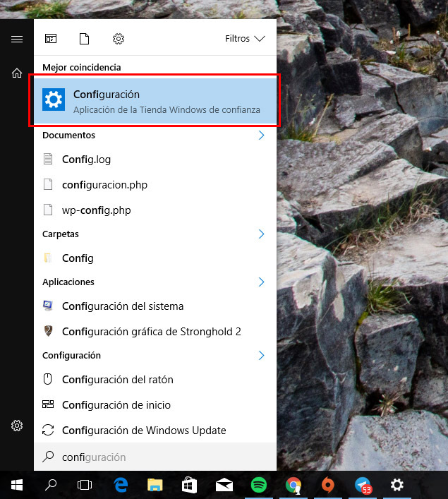Expand the Configuración settings section arrow
This screenshot has height=499, width=448.
[261, 356]
